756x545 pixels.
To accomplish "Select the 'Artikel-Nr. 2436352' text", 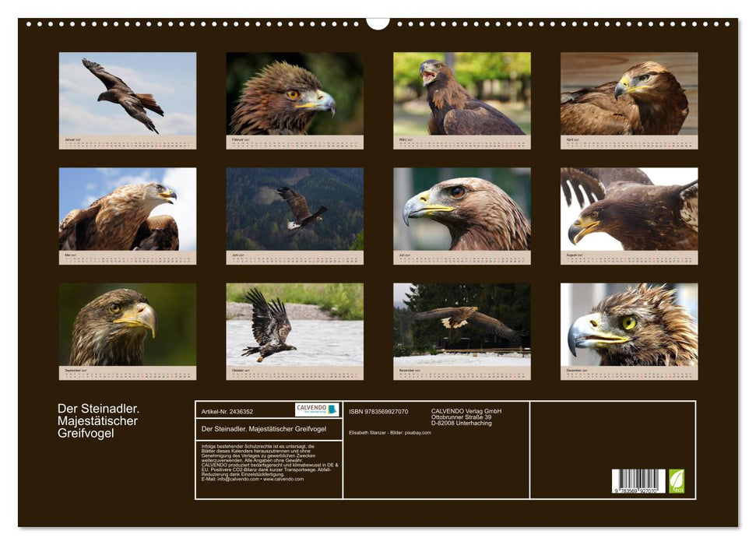I will (227, 412).
